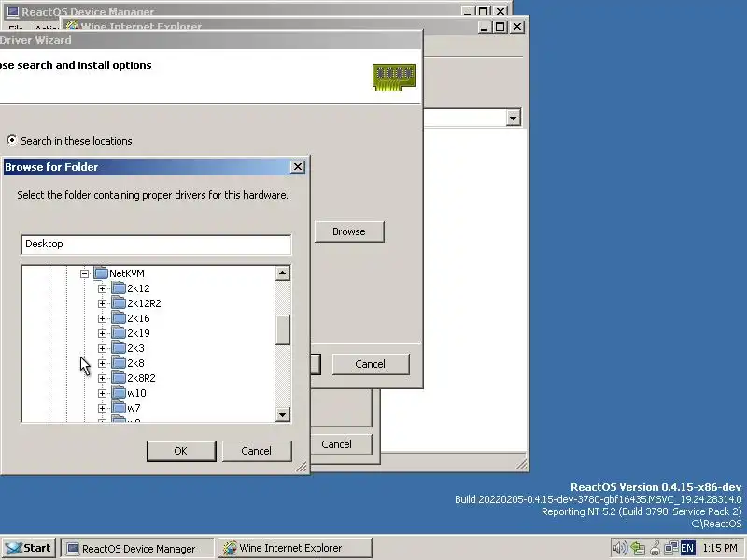The height and width of the screenshot is (560, 747).
Task: Click the folder tree scrollbar thumb
Action: coord(283,329)
